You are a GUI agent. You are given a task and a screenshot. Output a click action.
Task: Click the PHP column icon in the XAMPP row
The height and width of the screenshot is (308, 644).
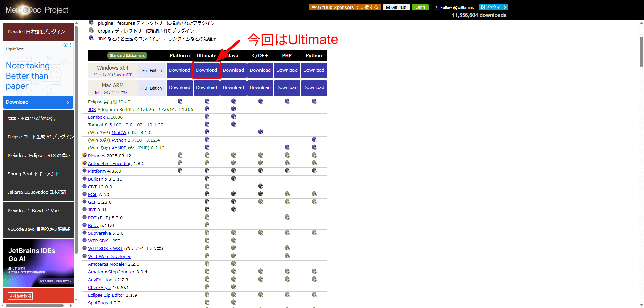[287, 147]
